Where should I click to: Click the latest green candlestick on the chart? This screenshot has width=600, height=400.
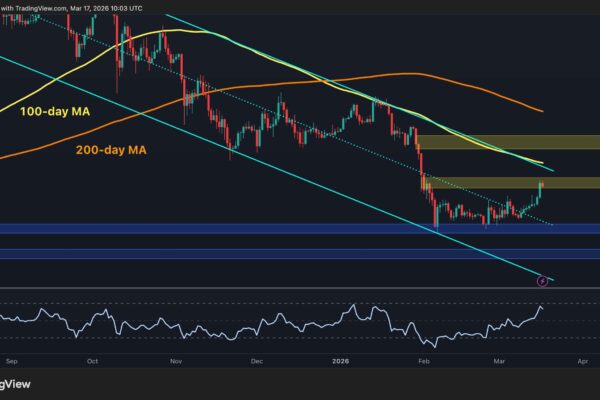tap(541, 187)
